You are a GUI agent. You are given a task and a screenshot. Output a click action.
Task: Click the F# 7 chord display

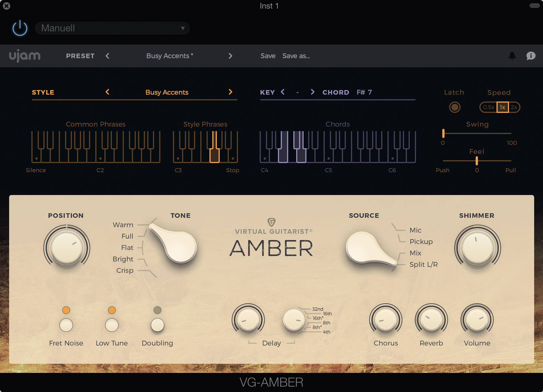pos(364,92)
